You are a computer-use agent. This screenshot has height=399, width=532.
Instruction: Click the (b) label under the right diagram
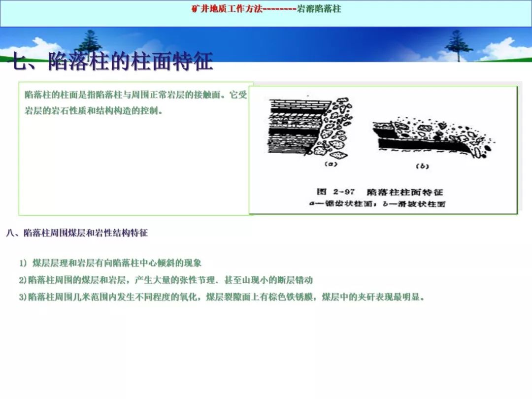click(x=423, y=166)
